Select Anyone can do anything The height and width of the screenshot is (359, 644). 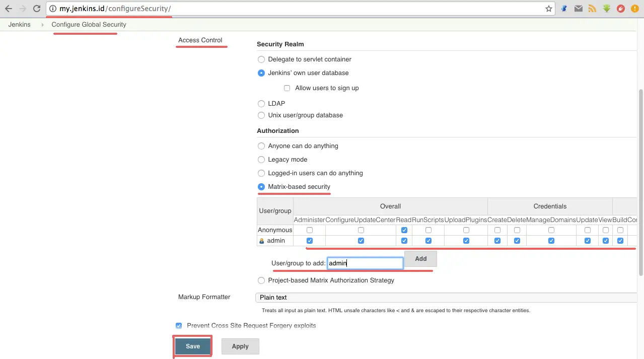click(x=261, y=146)
